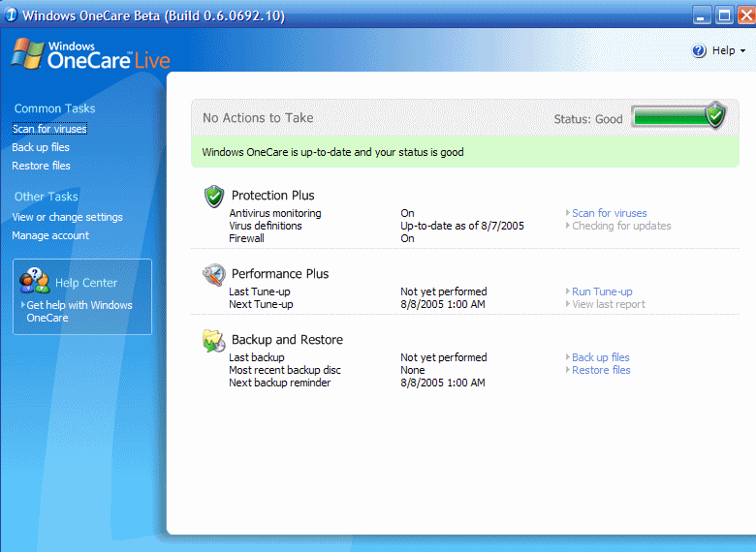Click the Common Tasks heading
The image size is (756, 552).
pyautogui.click(x=55, y=108)
